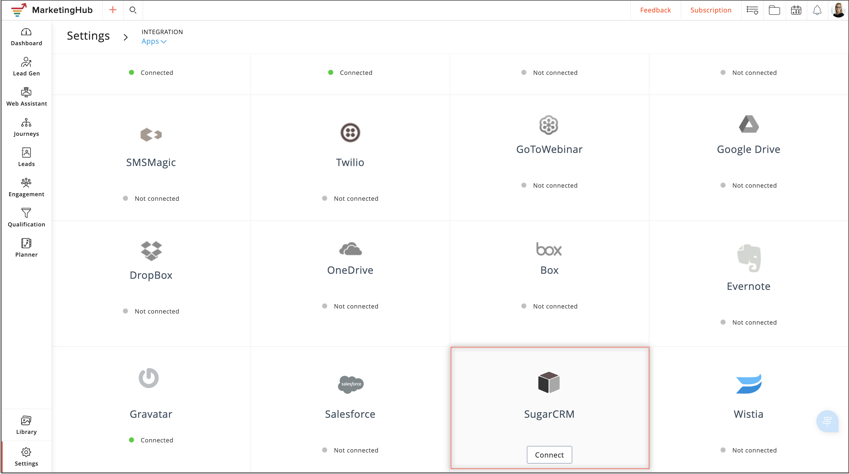Connect the SugarCRM integration
The height and width of the screenshot is (474, 849).
coord(549,455)
